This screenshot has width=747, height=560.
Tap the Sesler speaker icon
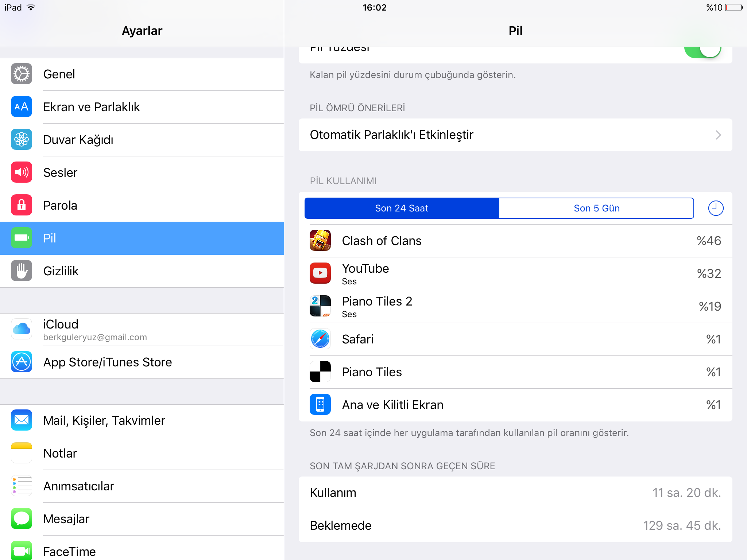22,172
